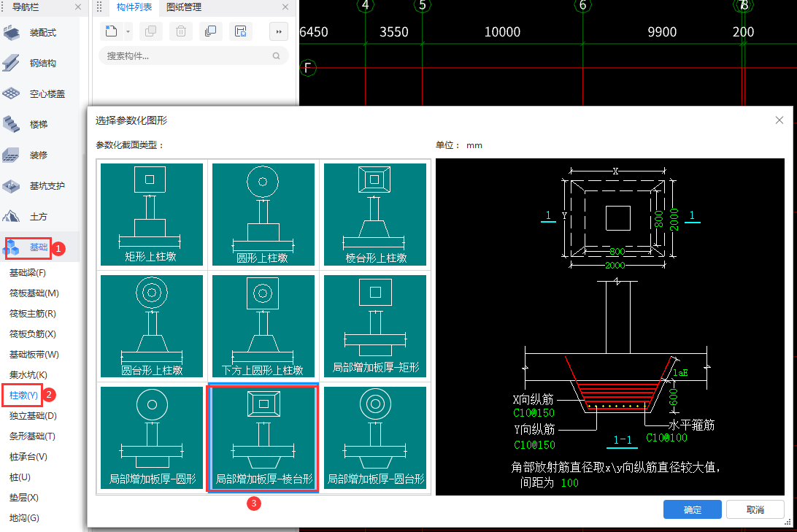The width and height of the screenshot is (797, 532).
Task: Choose the 局部增加板厚-棱台形 section thumbnail
Action: pos(263,437)
